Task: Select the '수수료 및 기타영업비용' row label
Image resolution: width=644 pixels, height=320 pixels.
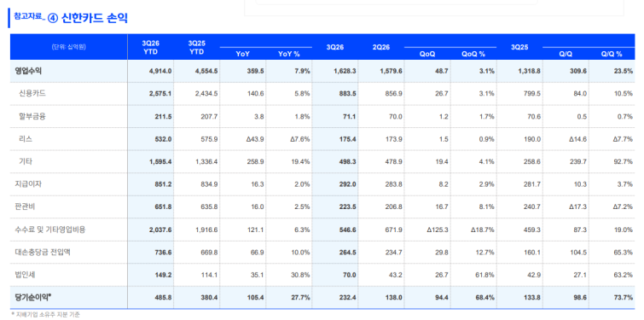Action: 50,230
